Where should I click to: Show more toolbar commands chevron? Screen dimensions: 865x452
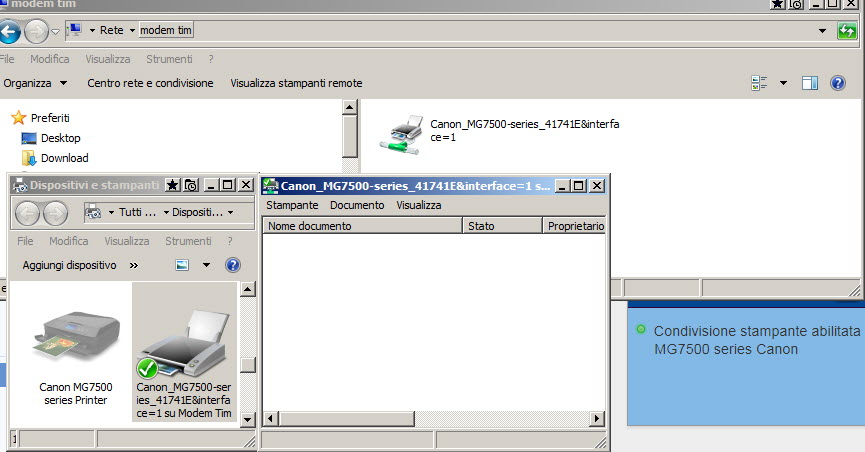[x=134, y=265]
